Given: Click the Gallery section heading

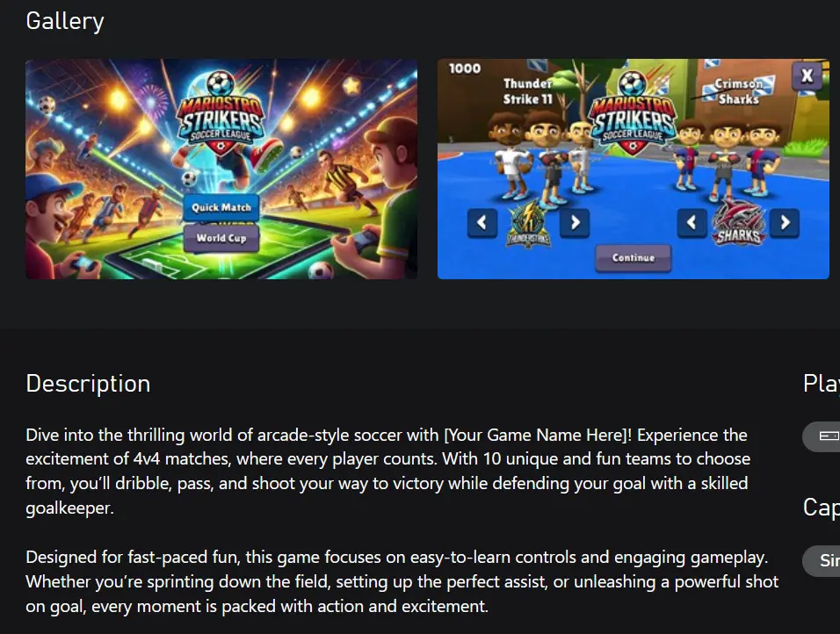Looking at the screenshot, I should (x=65, y=21).
